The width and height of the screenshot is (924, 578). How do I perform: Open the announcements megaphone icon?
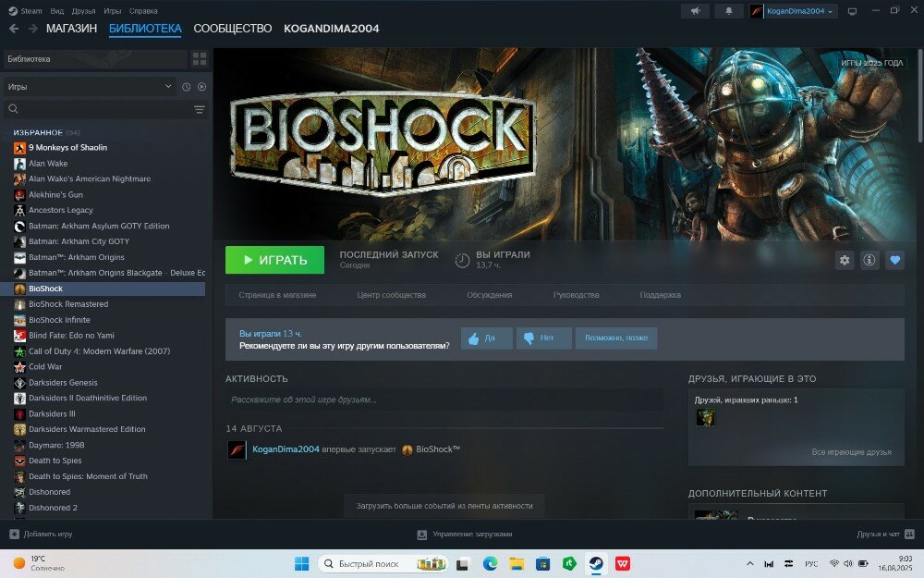tap(696, 11)
